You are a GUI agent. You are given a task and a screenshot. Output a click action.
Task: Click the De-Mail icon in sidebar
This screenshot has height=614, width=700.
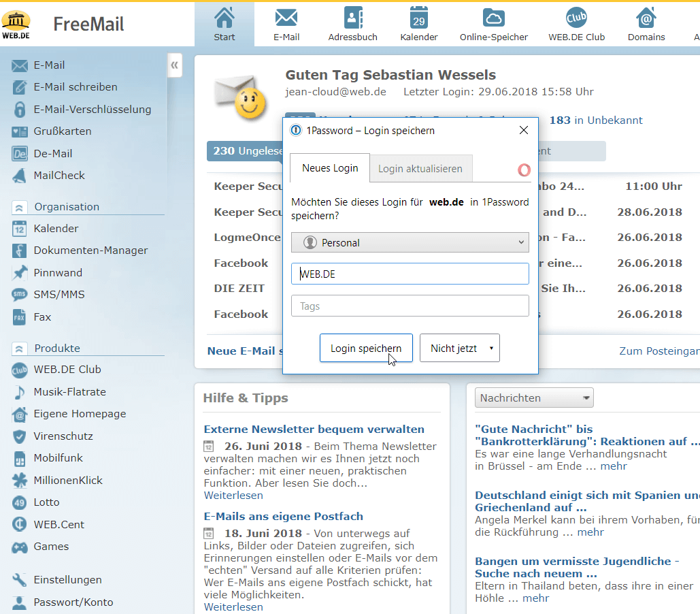click(20, 154)
